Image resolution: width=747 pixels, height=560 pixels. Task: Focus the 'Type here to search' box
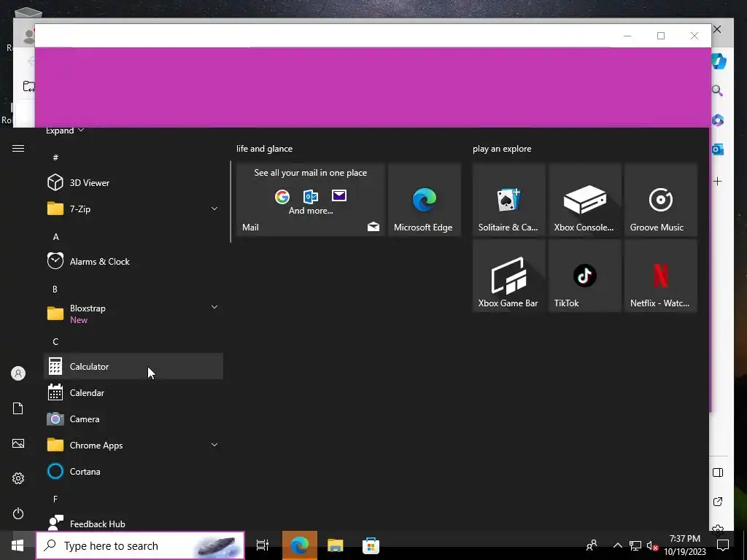[140, 545]
